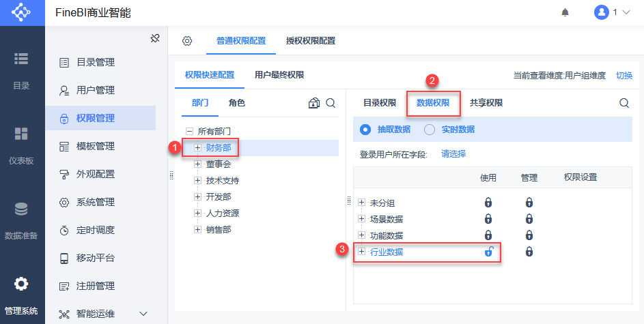Click the 请选择 link for the user field
644x324 pixels.
(453, 154)
